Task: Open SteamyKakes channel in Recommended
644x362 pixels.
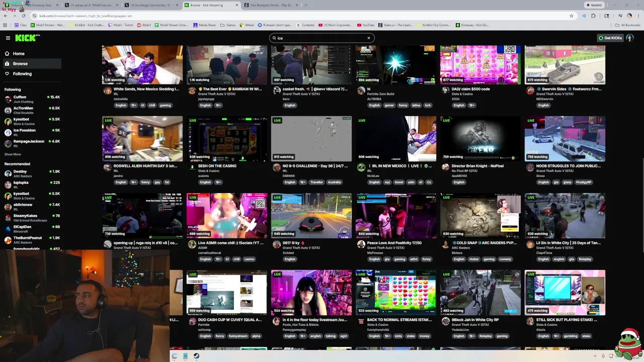Action: [31, 218]
